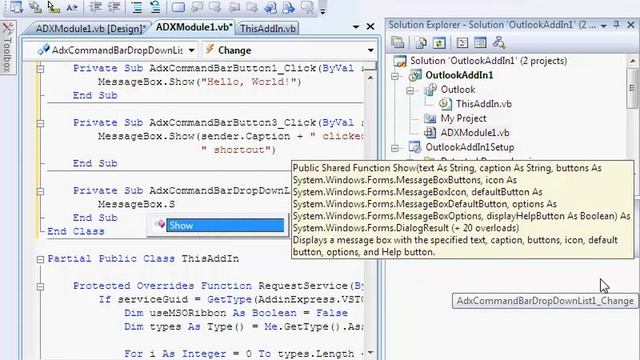This screenshot has height=360, width=640.
Task: Go to next bookmark in folder
Action: coord(252,7)
